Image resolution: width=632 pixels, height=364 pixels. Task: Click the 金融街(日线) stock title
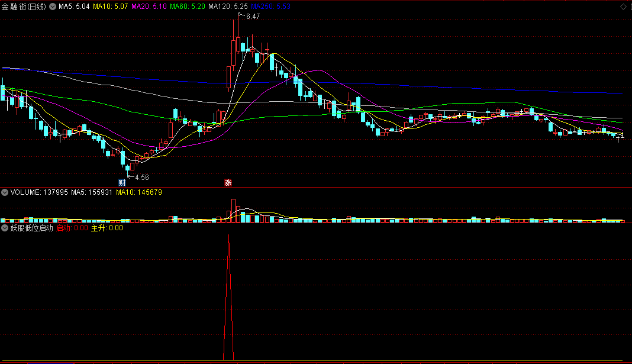coord(24,7)
